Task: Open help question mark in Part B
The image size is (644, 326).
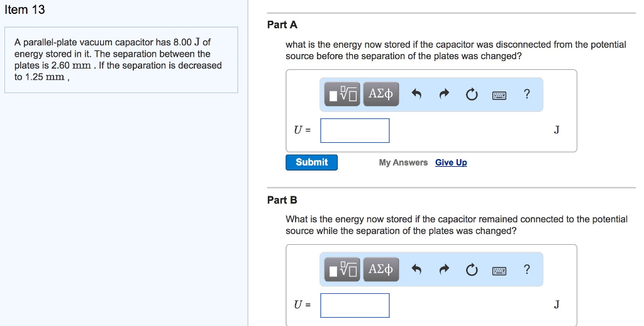Action: coord(526,270)
